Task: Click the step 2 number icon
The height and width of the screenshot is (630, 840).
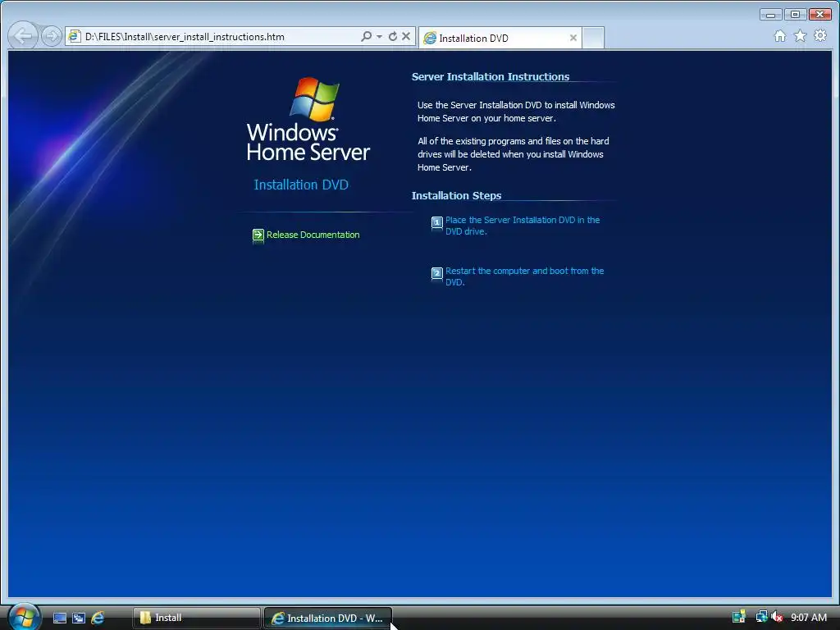Action: coord(437,273)
